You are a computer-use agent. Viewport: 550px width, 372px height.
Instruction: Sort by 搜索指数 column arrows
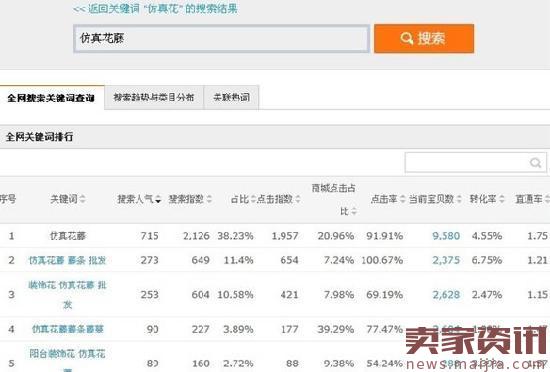click(209, 199)
